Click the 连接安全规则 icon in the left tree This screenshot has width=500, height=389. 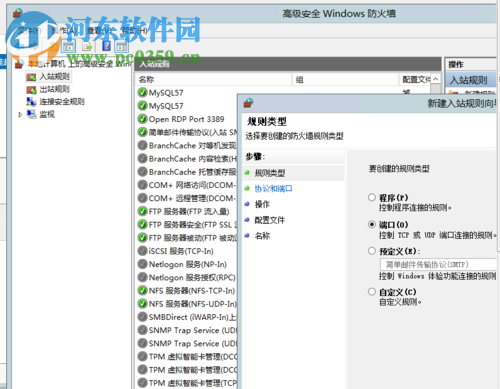click(31, 102)
